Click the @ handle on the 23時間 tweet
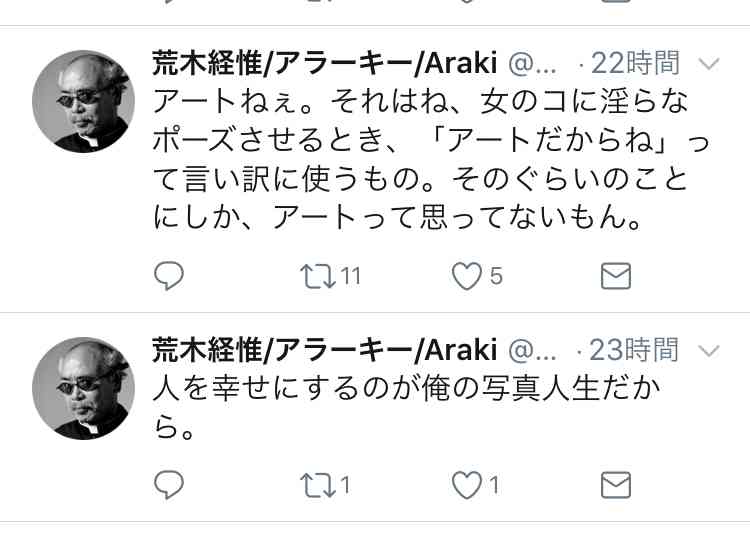 click(532, 351)
